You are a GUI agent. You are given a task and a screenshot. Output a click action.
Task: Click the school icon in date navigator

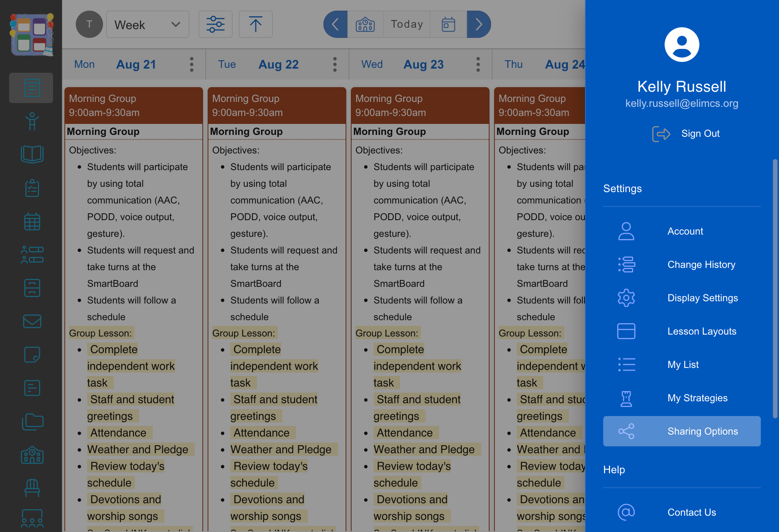365,24
